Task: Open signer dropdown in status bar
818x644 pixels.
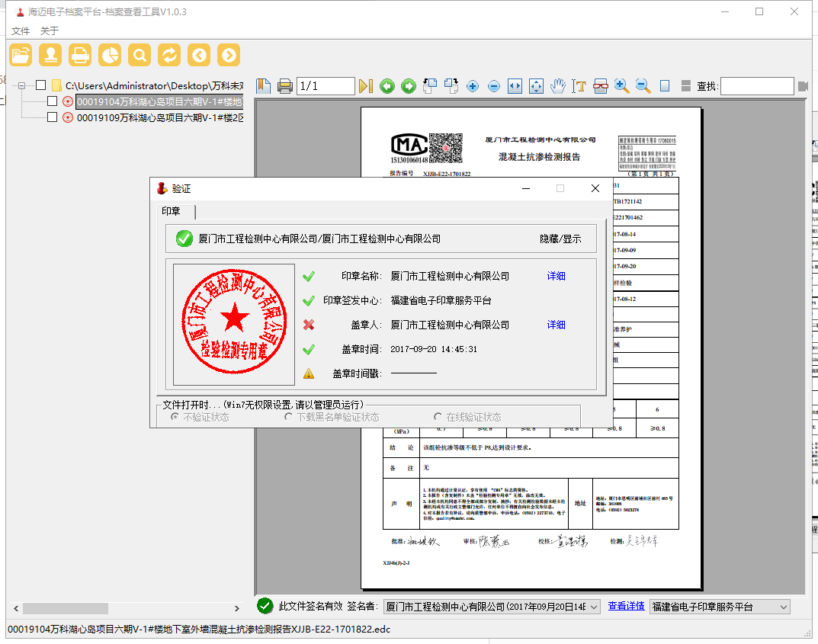Action: click(594, 607)
